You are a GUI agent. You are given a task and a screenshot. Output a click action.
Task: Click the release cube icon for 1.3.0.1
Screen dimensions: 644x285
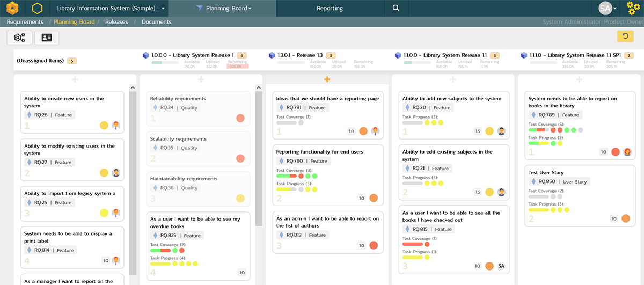click(272, 55)
